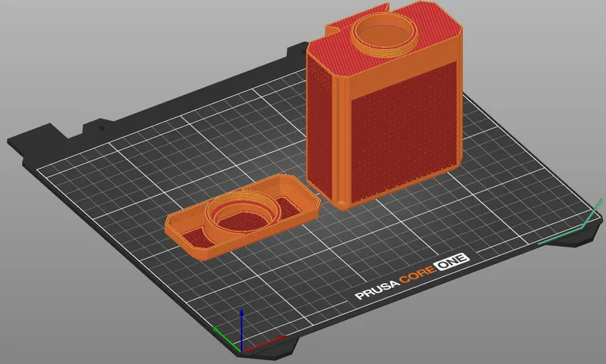Click the orange CORE logo text
Viewport: 606px width, 364px height.
coord(417,273)
